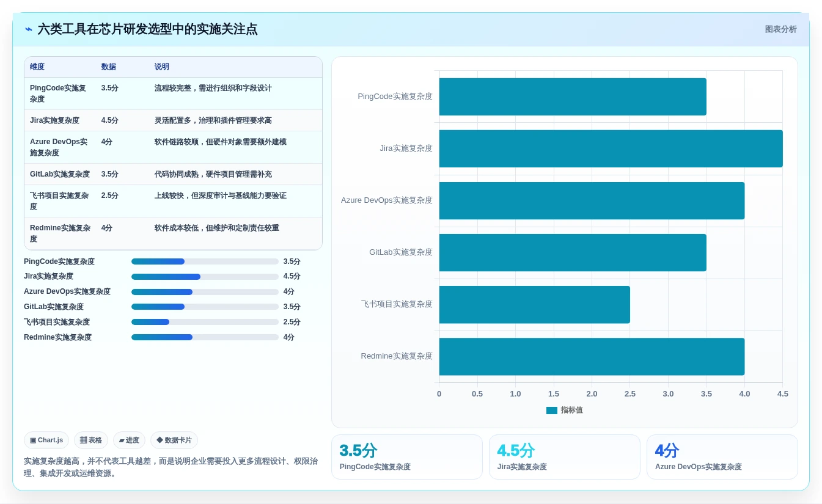Image resolution: width=822 pixels, height=504 pixels.
Task: Select table row Azure DevOps实施复杂度
Action: tap(173, 147)
